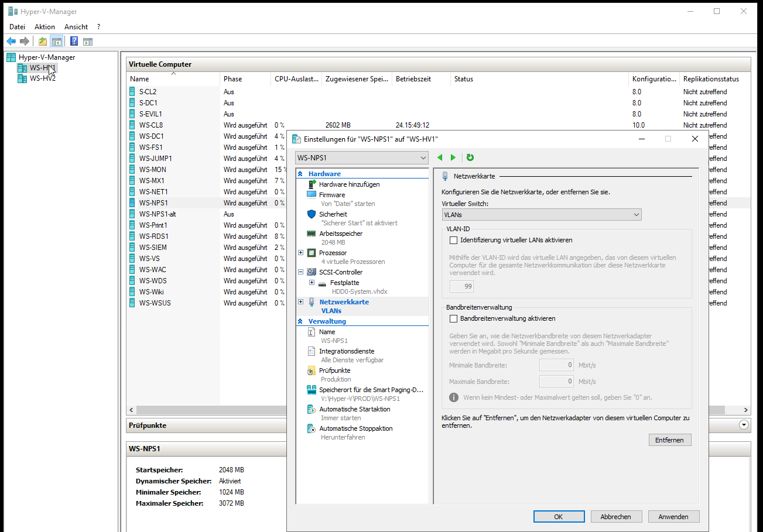This screenshot has height=532, width=763.
Task: Click the left arrow of horizontal scrollbar
Action: click(131, 410)
